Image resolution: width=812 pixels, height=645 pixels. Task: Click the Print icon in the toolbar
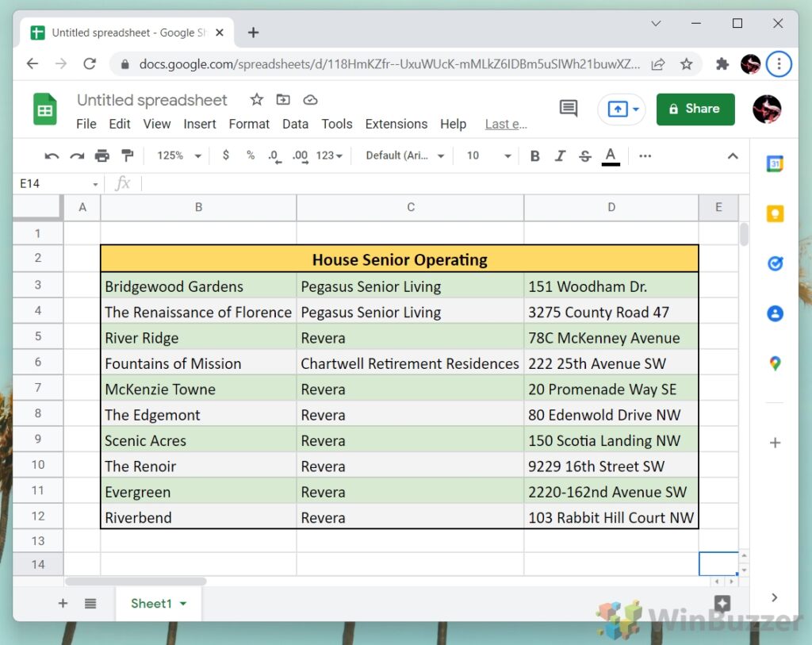[x=102, y=156]
